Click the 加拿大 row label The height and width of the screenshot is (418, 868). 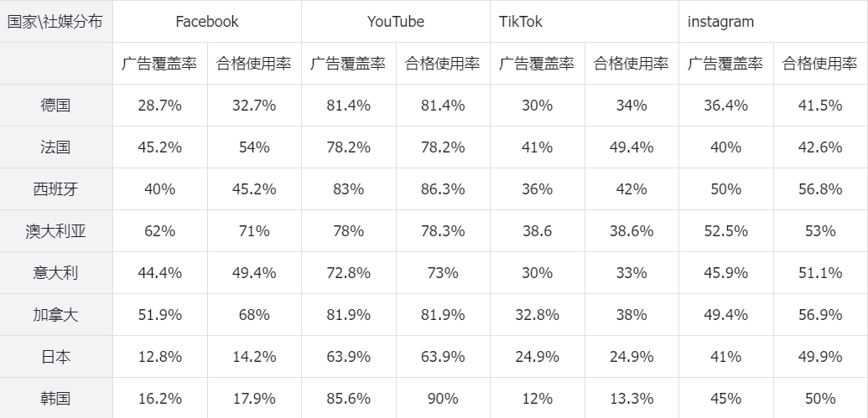click(x=56, y=315)
